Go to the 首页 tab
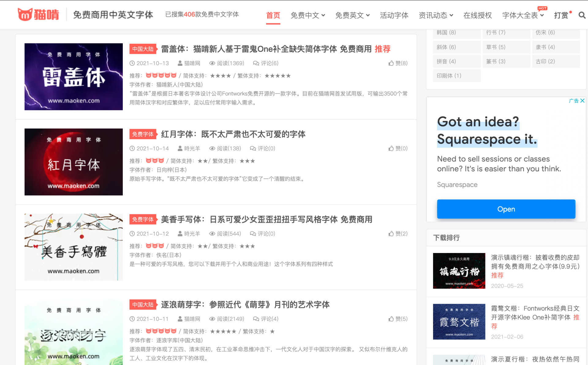This screenshot has height=365, width=588. tap(273, 15)
